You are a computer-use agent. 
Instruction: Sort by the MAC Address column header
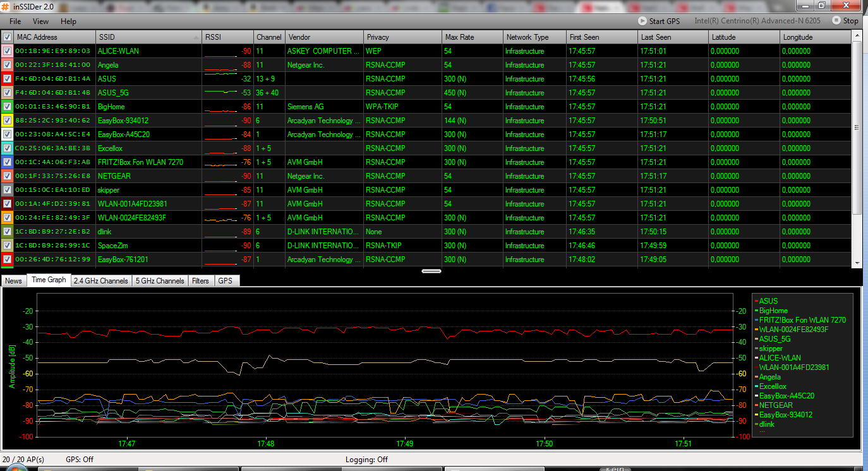click(54, 37)
